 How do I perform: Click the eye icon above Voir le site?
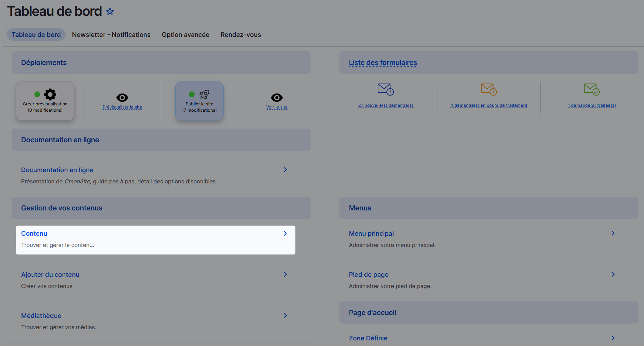[277, 97]
